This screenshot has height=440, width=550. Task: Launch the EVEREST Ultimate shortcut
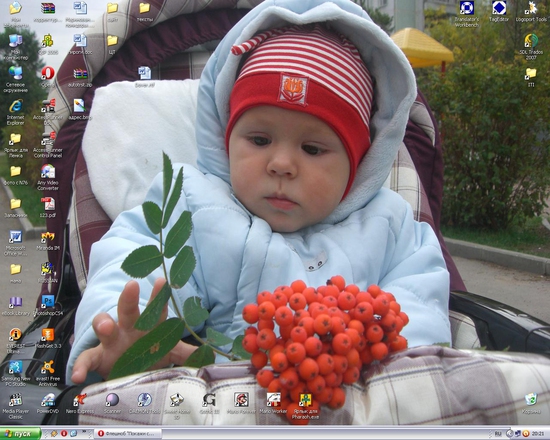pyautogui.click(x=15, y=335)
